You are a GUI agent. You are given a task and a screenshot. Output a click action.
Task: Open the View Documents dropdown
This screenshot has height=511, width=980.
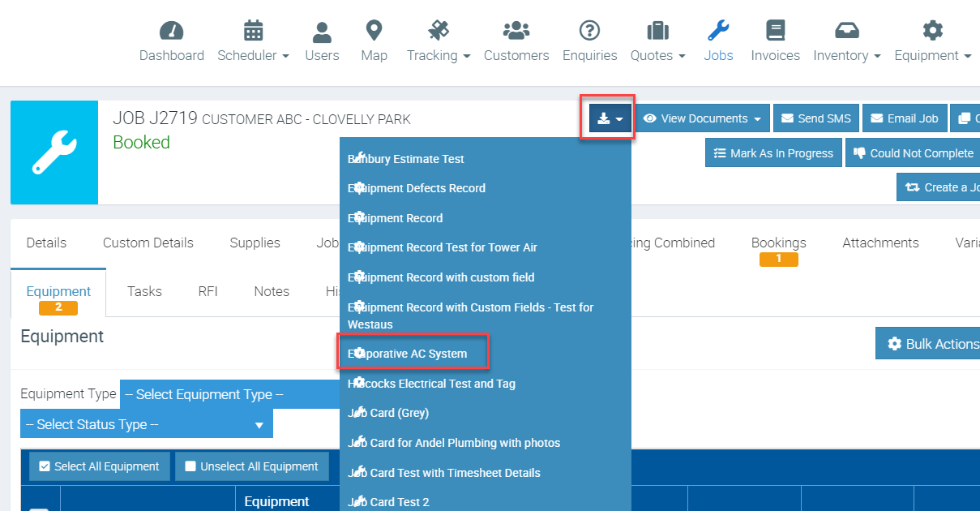703,118
